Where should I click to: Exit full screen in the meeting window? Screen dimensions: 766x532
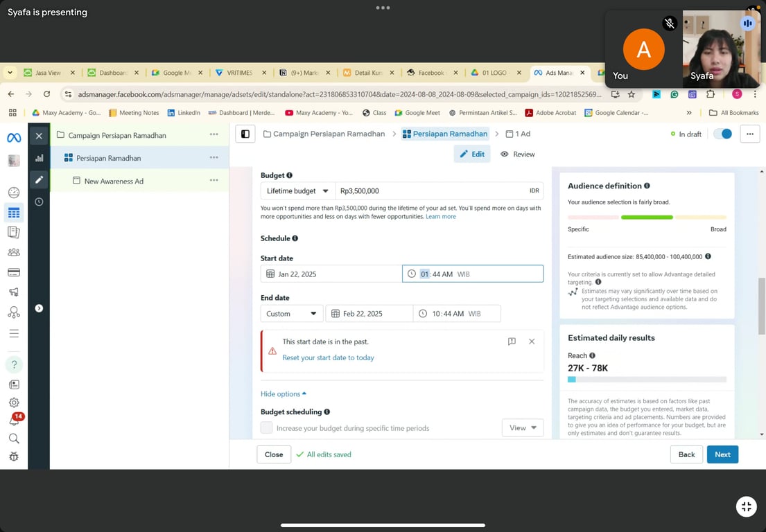(x=747, y=506)
